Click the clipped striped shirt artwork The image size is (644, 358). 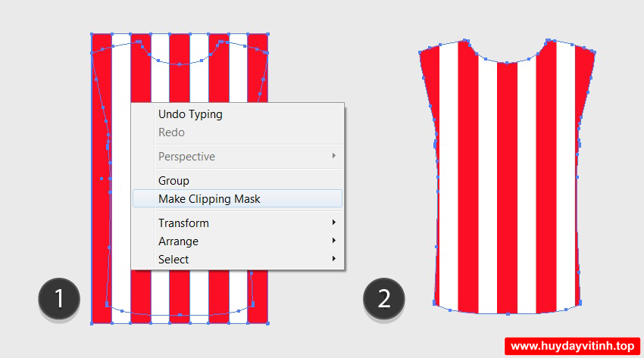(507, 177)
